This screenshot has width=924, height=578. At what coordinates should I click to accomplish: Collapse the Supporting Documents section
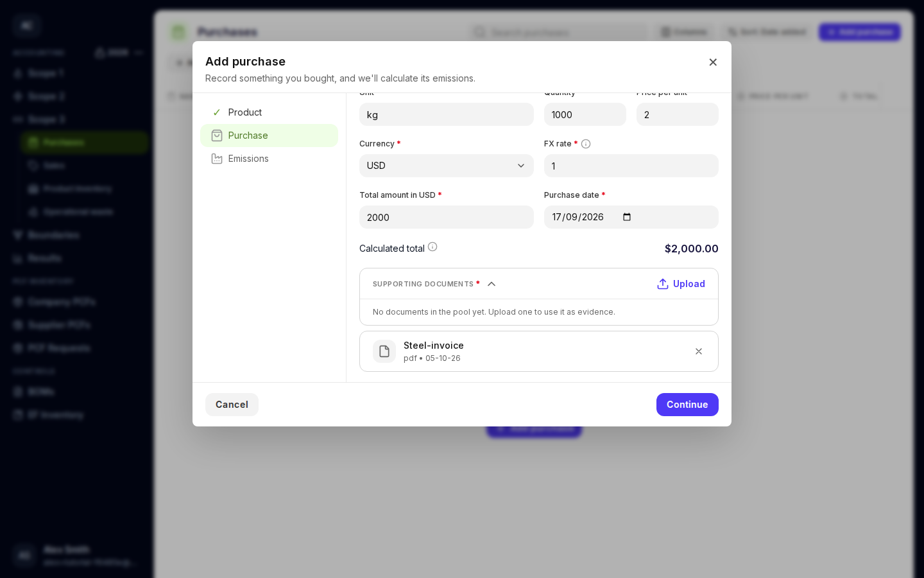pos(492,284)
